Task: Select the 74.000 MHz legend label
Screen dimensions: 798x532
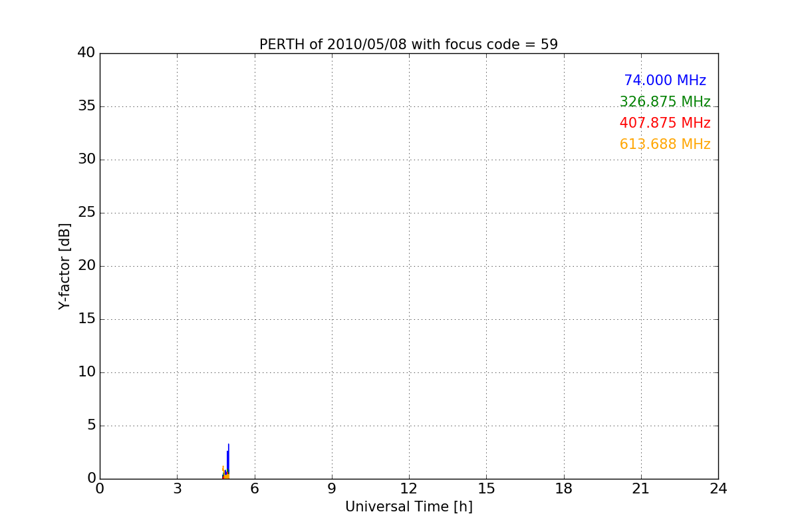Action: click(665, 80)
